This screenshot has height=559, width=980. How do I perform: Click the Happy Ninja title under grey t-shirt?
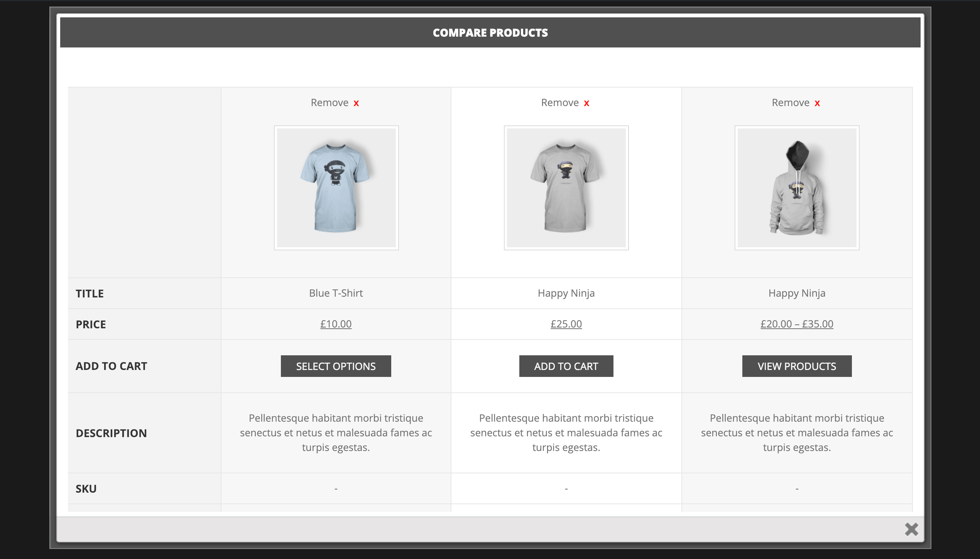(x=566, y=293)
